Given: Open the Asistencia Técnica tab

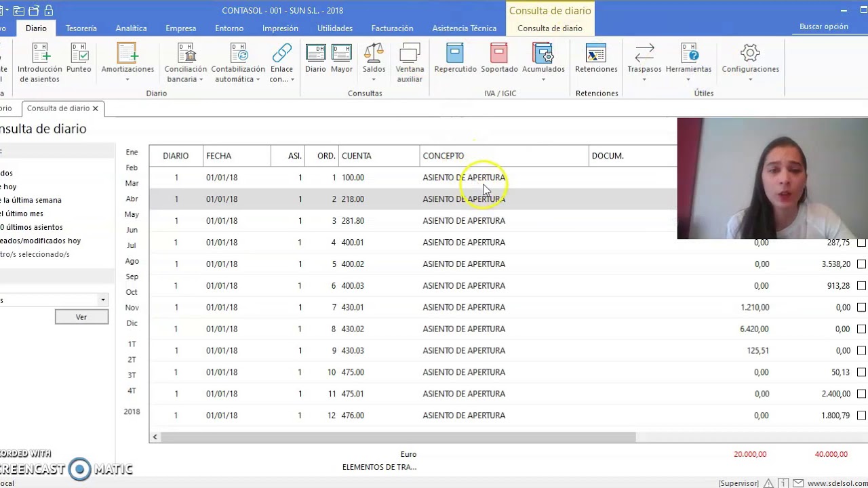Looking at the screenshot, I should (x=464, y=28).
